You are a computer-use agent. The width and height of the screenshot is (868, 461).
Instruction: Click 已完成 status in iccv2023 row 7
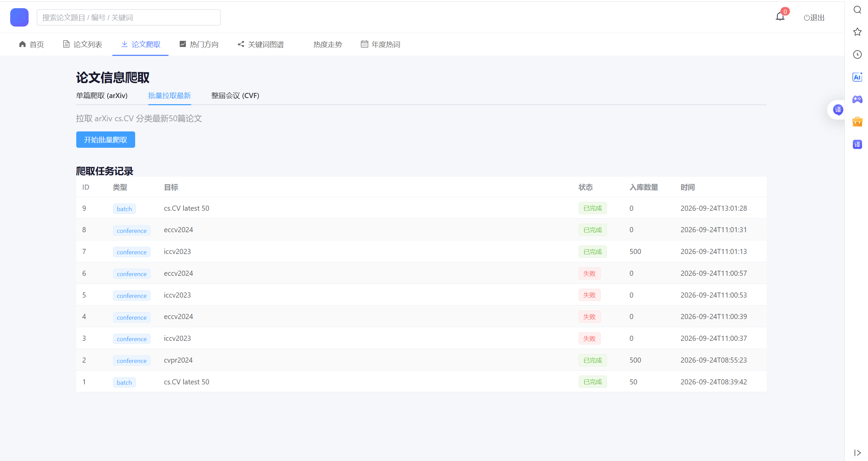tap(593, 252)
